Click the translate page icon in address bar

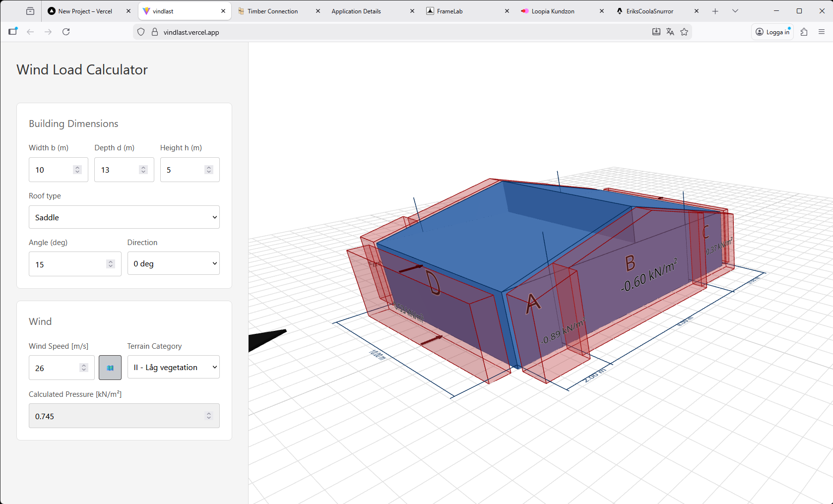670,32
